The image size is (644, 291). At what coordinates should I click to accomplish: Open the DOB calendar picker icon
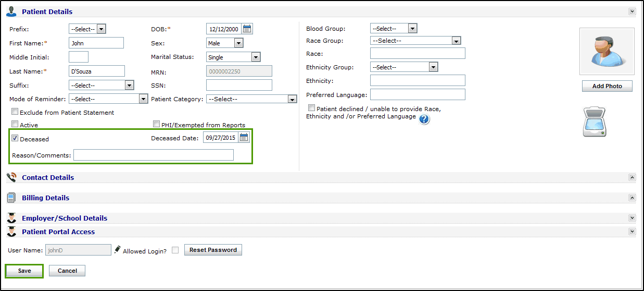247,29
